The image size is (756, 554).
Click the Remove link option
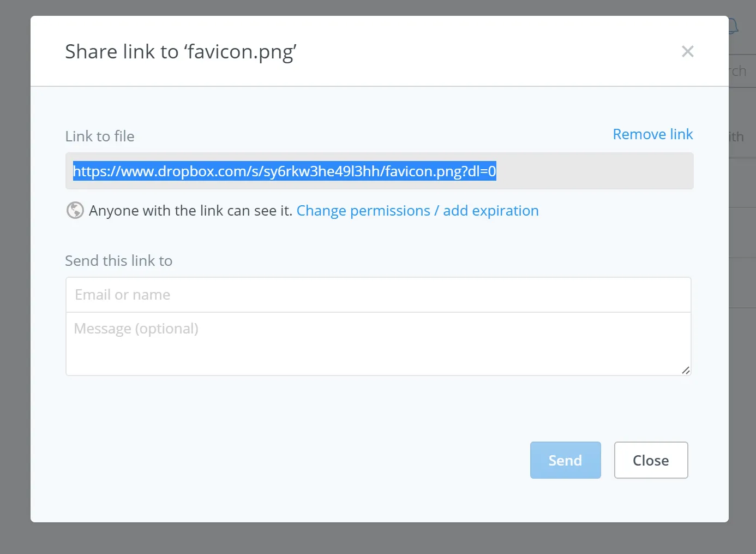(652, 134)
